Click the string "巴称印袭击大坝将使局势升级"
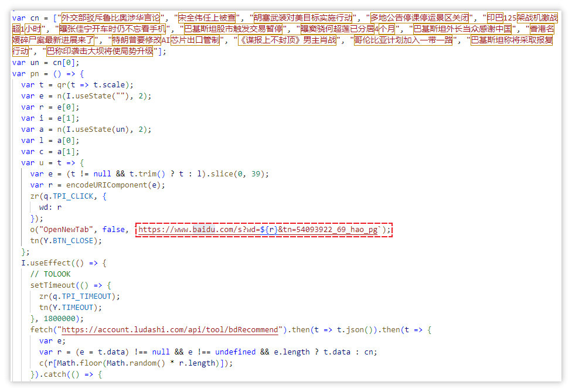Screen dimensions: 572x392 coord(100,51)
